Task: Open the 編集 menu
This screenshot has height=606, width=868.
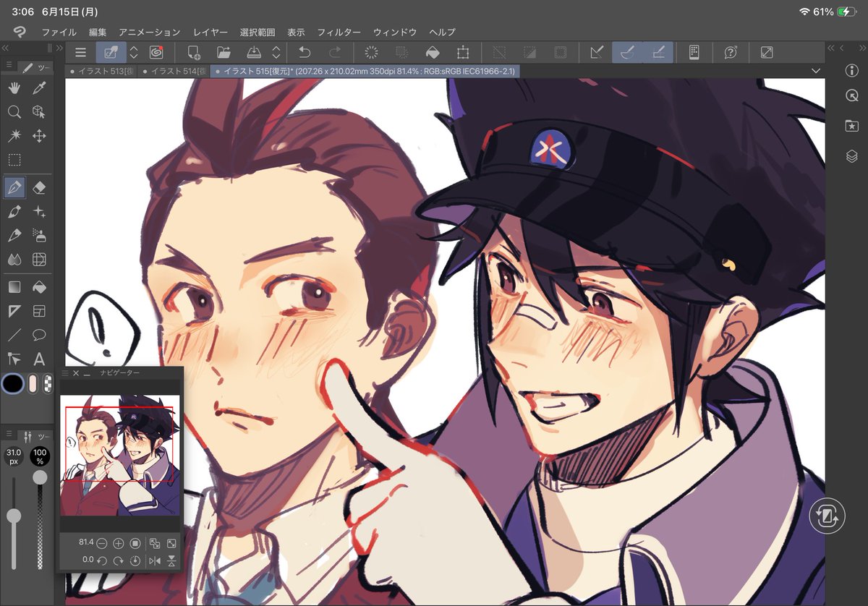Action: click(98, 33)
